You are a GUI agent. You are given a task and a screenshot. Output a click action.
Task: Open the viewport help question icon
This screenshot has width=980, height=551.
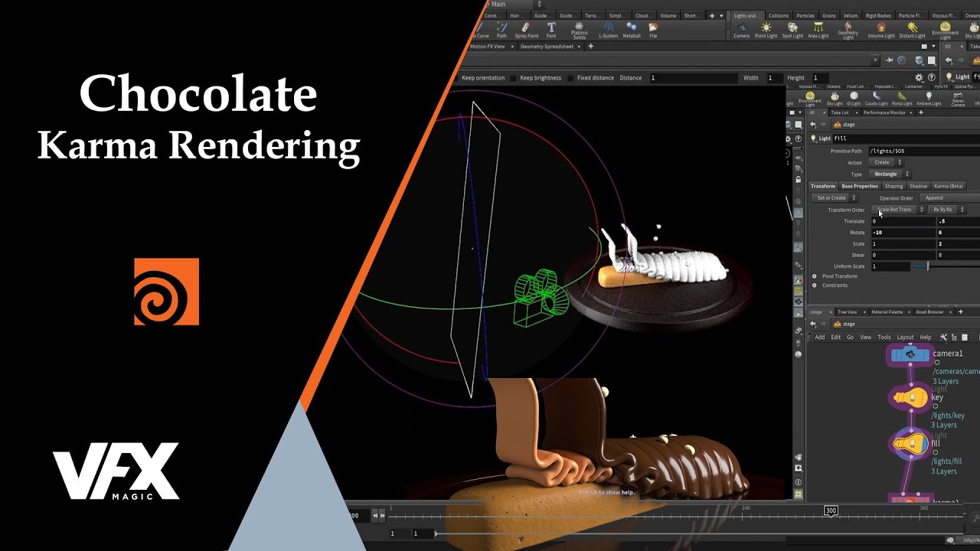[x=931, y=77]
